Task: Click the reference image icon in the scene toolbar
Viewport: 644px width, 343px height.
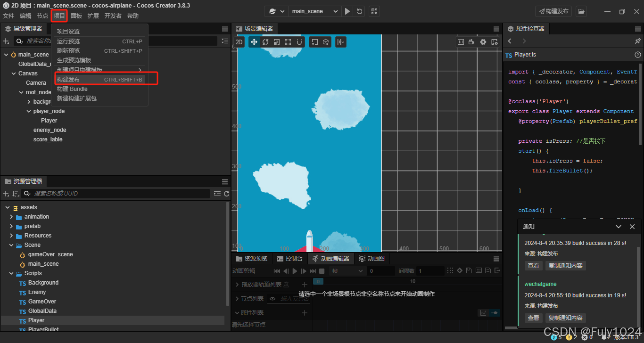Action: pyautogui.click(x=494, y=42)
